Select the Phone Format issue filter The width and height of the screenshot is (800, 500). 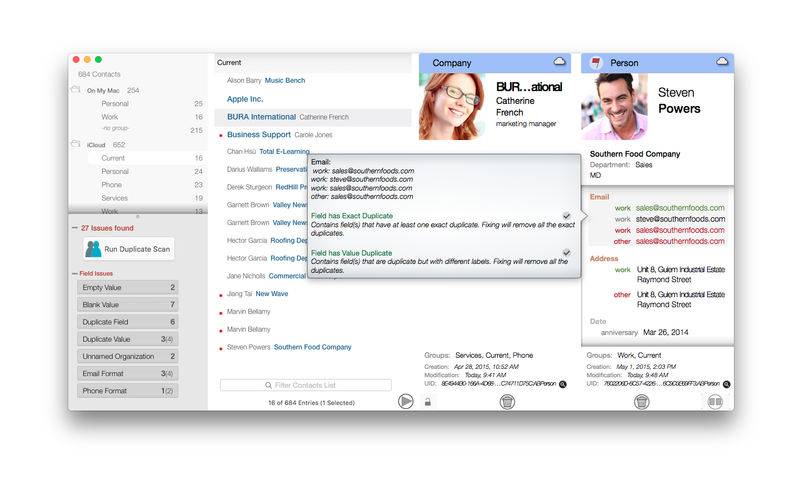128,390
